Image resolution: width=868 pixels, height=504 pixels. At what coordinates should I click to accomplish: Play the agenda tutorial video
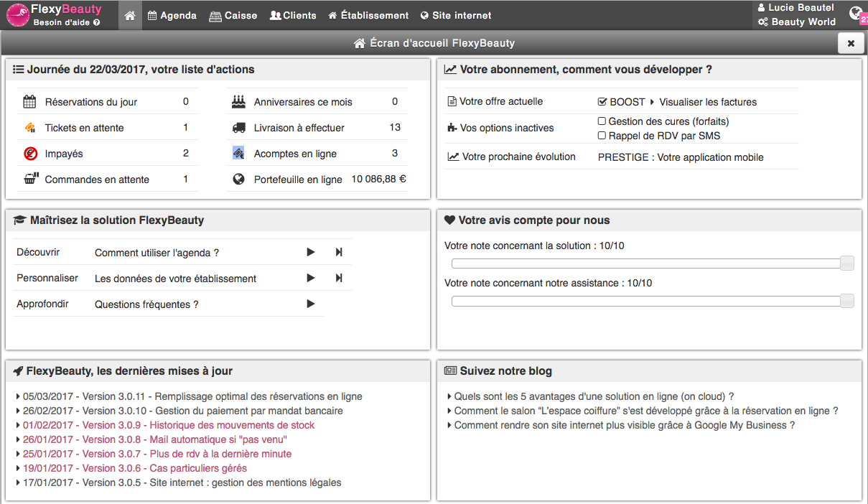[311, 252]
